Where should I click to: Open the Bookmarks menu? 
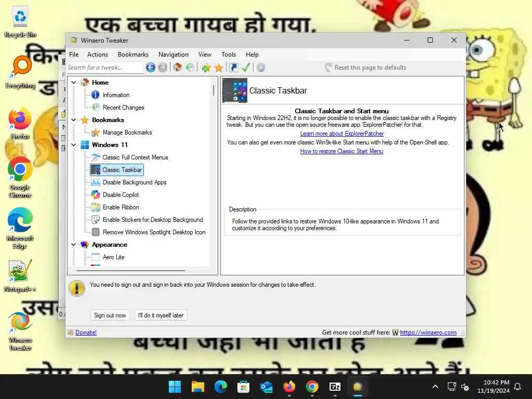point(133,54)
